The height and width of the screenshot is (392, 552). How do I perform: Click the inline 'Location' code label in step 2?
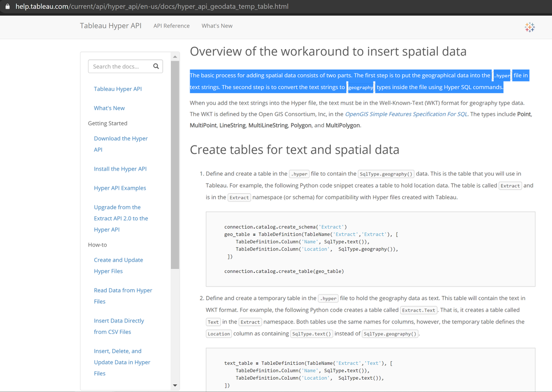point(218,334)
